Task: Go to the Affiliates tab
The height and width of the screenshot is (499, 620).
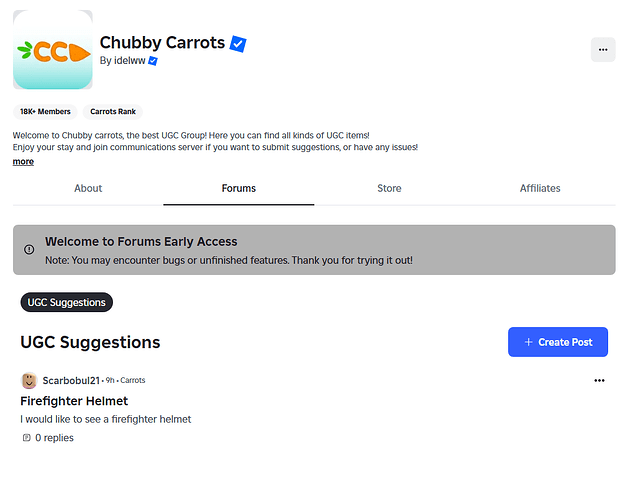Action: tap(540, 188)
